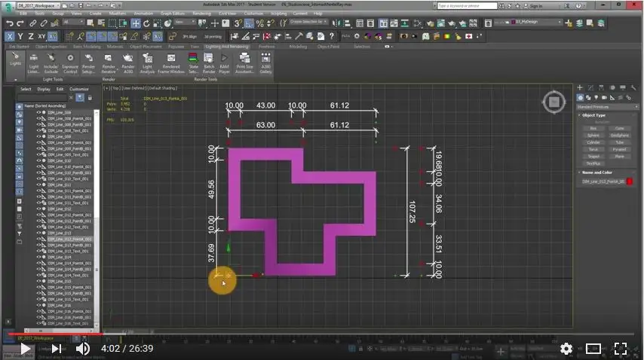Open Render Setup in the ribbon
This screenshot has width=644, height=360.
88,63
